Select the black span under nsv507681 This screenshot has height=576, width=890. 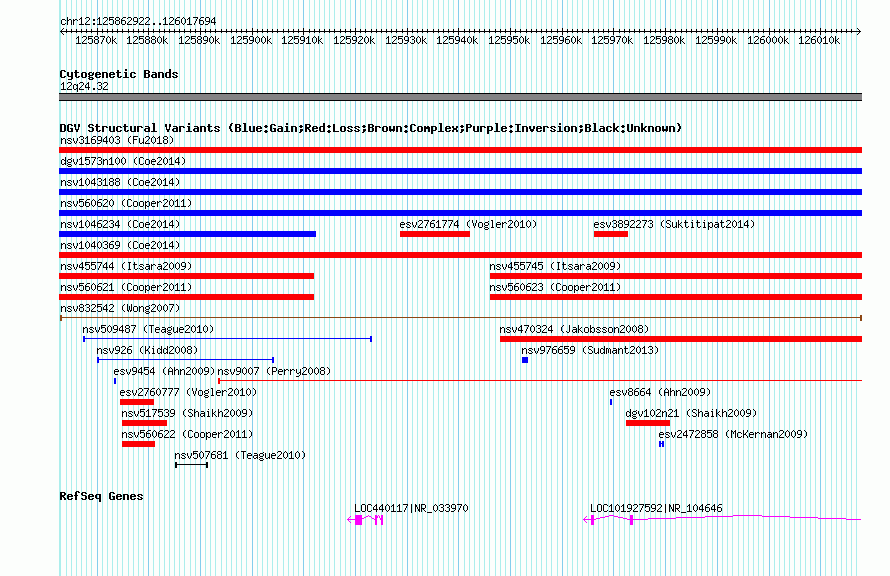pos(191,465)
